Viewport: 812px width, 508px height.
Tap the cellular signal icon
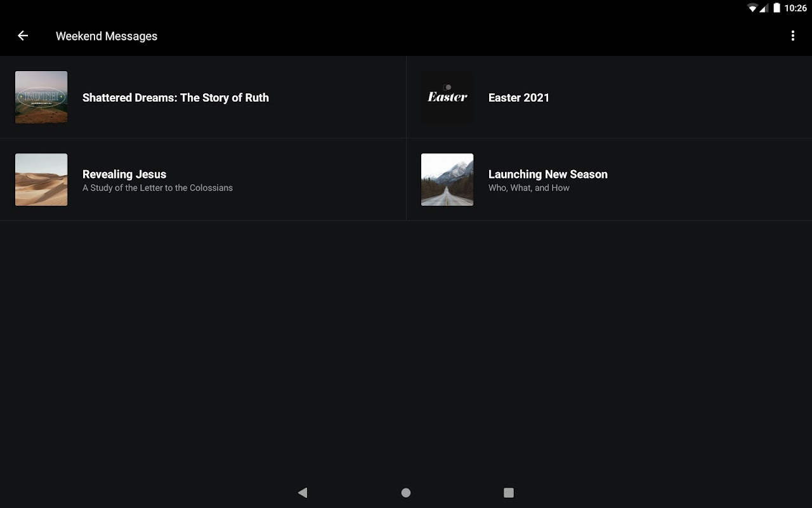click(764, 8)
